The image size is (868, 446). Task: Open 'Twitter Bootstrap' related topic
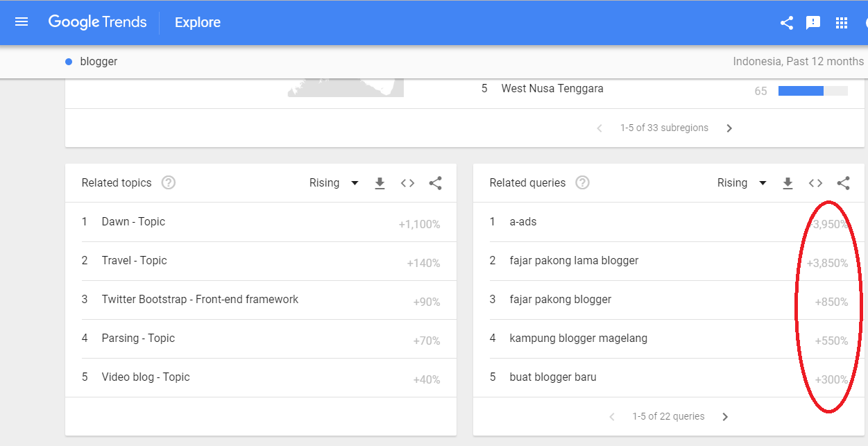click(200, 300)
